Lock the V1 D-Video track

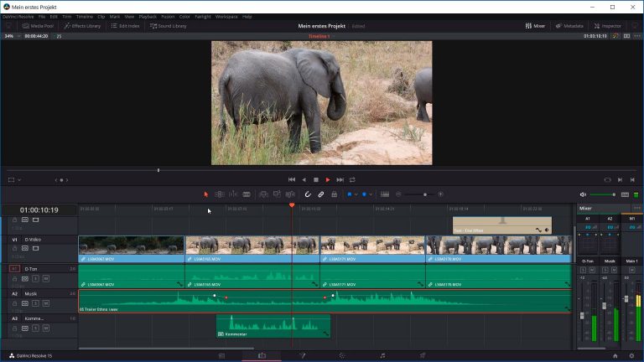[15, 248]
